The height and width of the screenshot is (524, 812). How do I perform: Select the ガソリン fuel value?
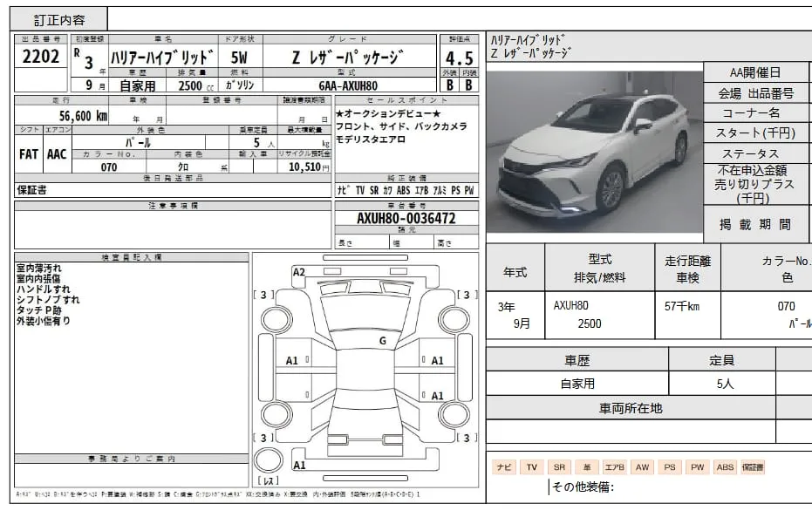[240, 85]
